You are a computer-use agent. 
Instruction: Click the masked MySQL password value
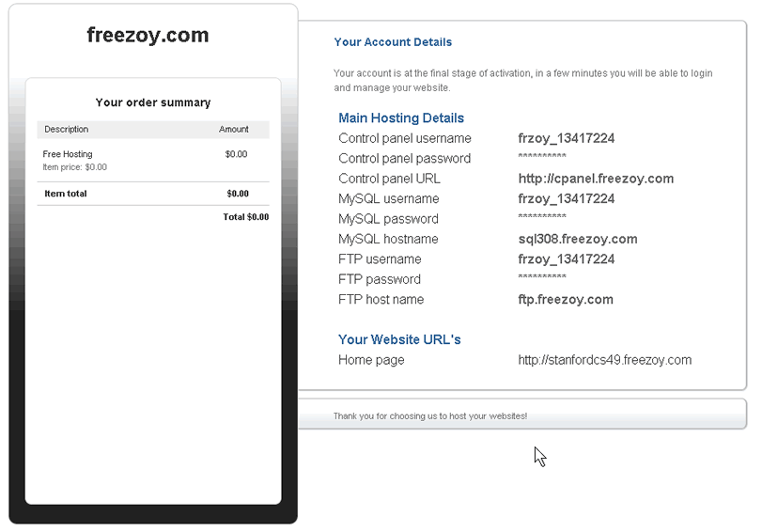pos(542,219)
